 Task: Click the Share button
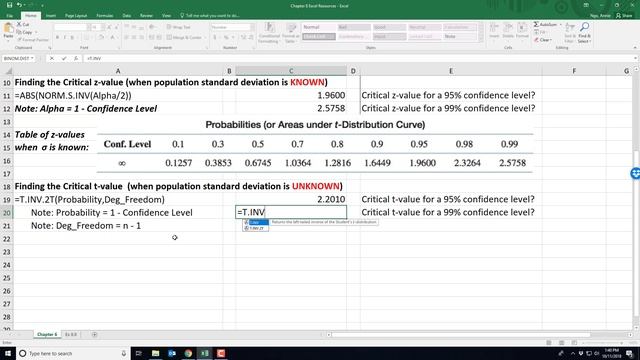(624, 16)
